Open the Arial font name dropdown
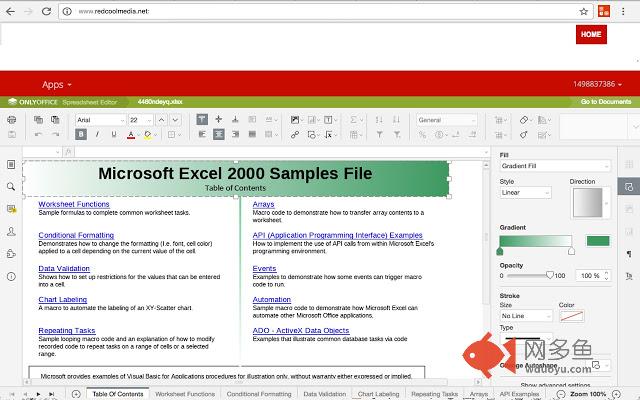The width and height of the screenshot is (640, 400). pos(100,120)
